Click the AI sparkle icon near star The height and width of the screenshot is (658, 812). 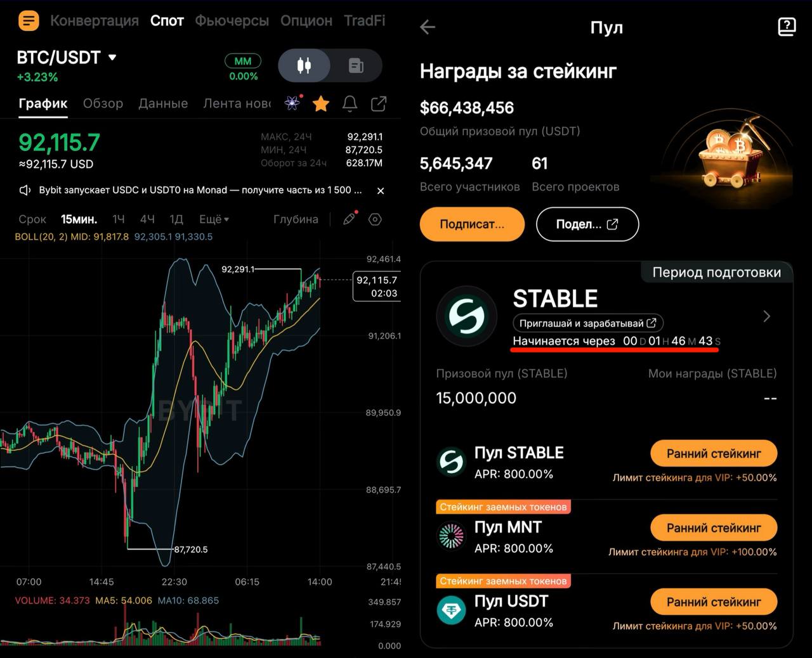tap(292, 103)
